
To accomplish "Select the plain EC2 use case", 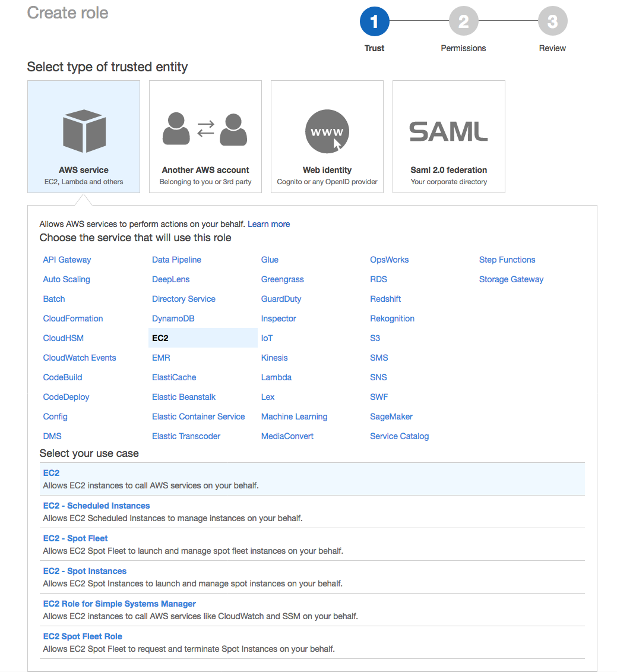I will pos(312,479).
